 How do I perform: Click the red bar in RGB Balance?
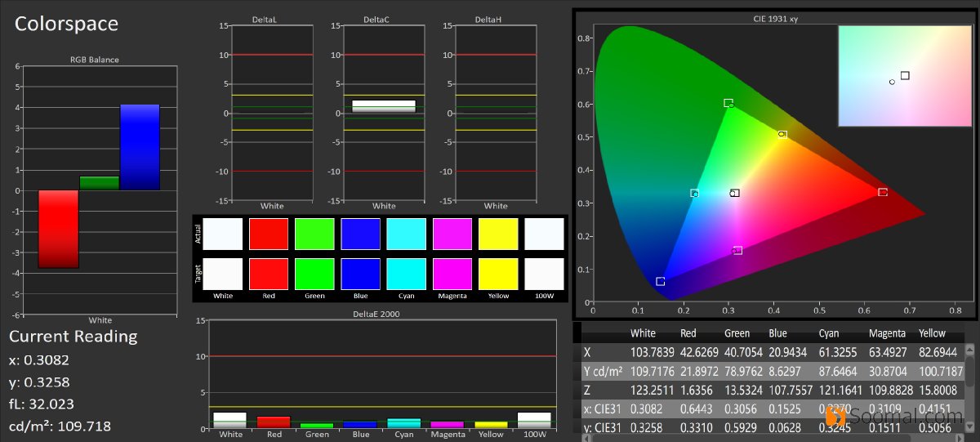59,229
